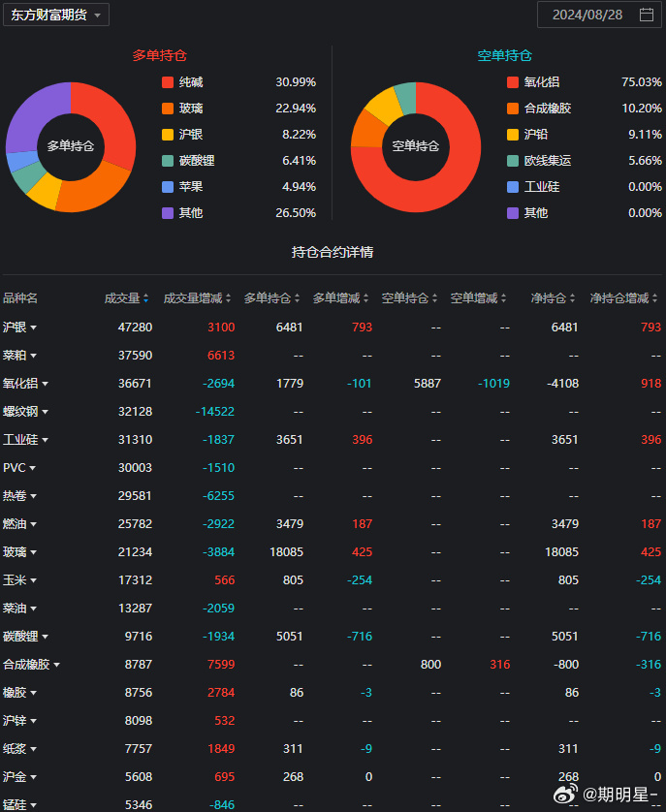Click the 碳酸锂 product name in table
The height and width of the screenshot is (812, 666).
[x=20, y=637]
